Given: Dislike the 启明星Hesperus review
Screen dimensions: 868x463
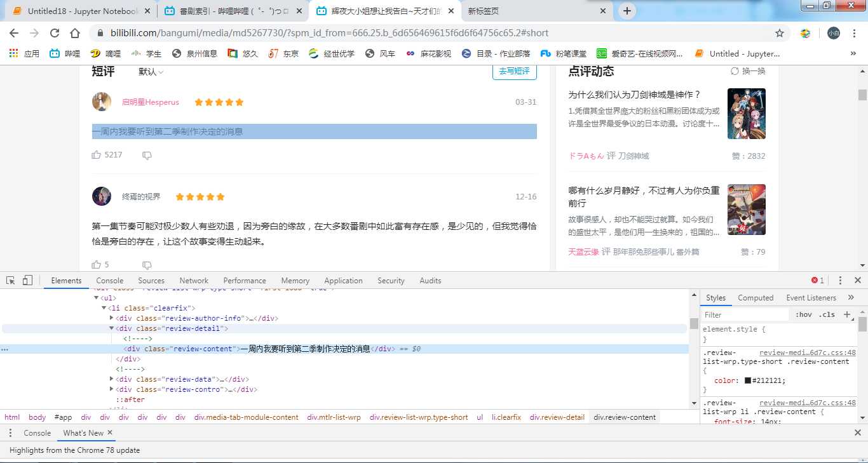Looking at the screenshot, I should click(x=147, y=155).
